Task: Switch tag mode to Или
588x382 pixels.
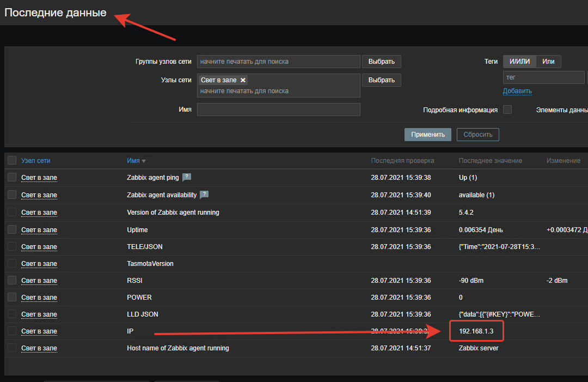Action: pos(548,62)
